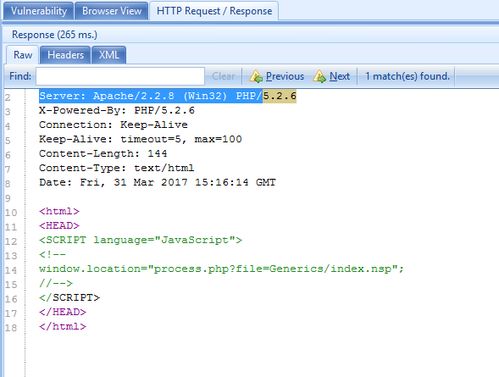
Task: Click the Next match arrow icon
Action: (x=320, y=77)
